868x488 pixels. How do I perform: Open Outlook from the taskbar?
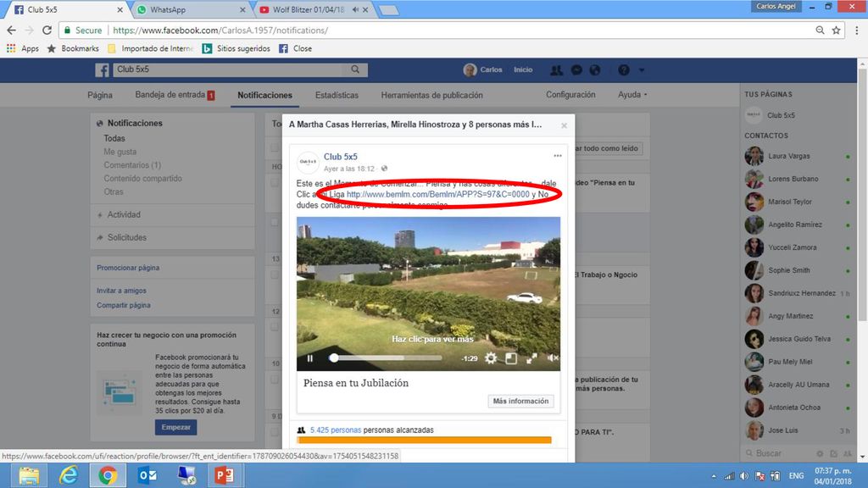pyautogui.click(x=147, y=475)
